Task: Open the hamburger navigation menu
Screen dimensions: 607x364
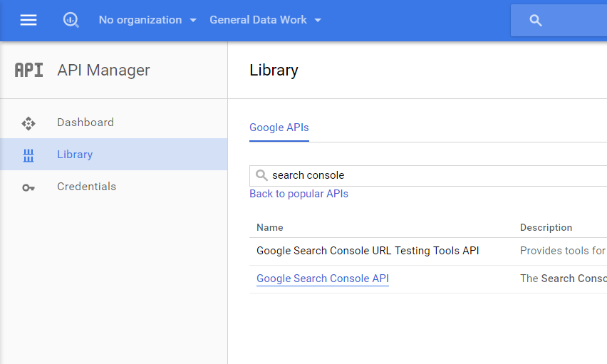Action: [x=28, y=20]
